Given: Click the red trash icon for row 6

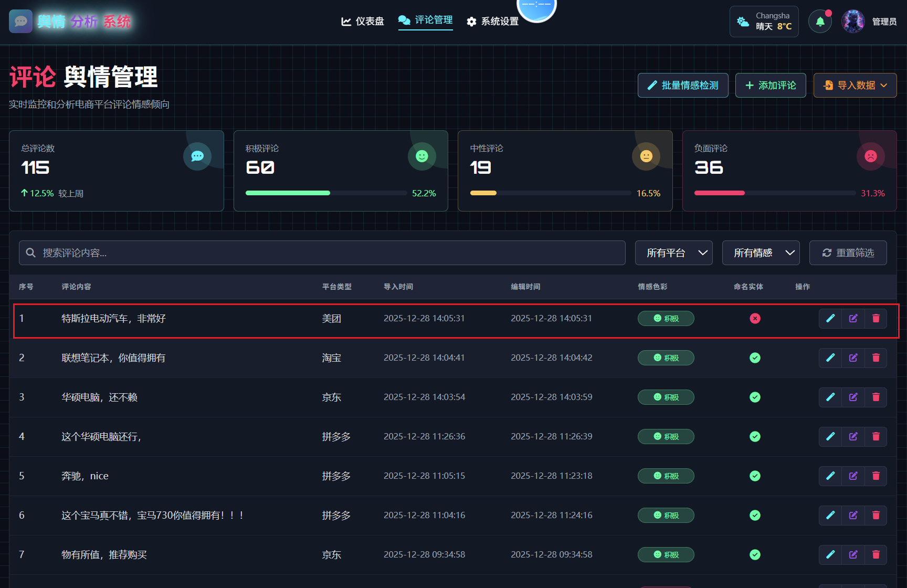Looking at the screenshot, I should point(876,515).
